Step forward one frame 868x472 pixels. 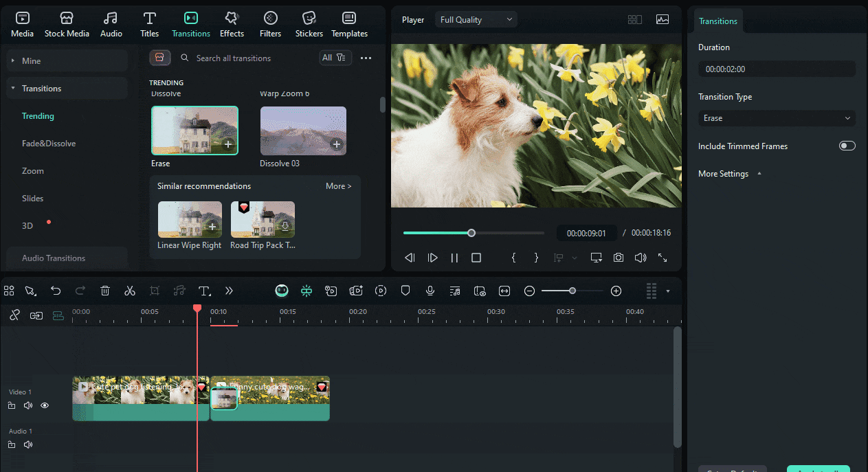coord(432,258)
